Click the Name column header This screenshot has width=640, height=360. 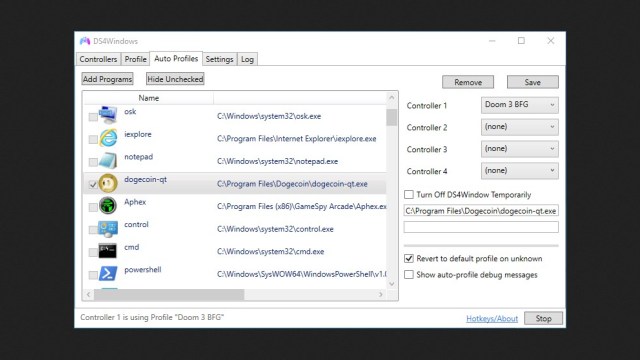point(149,98)
